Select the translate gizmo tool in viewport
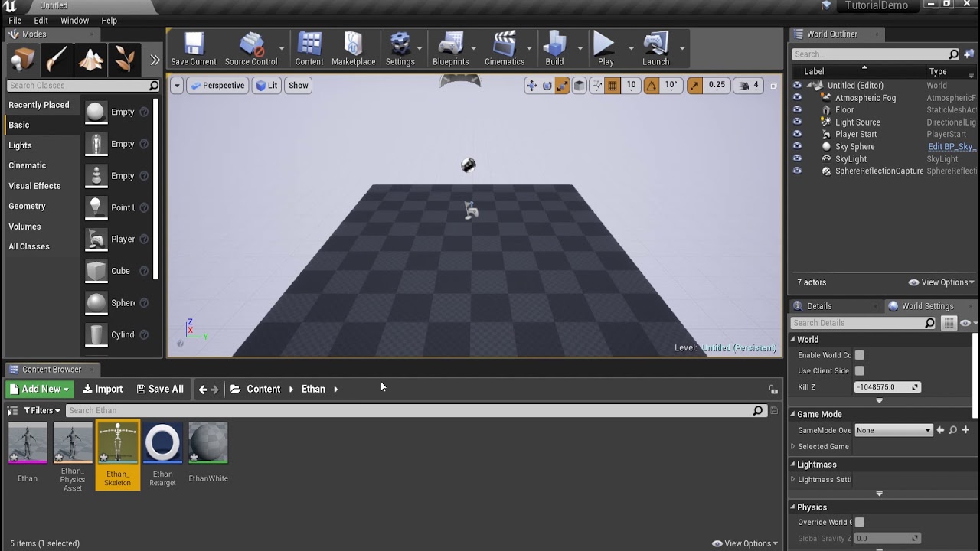Viewport: 980px width, 551px height. coord(531,86)
